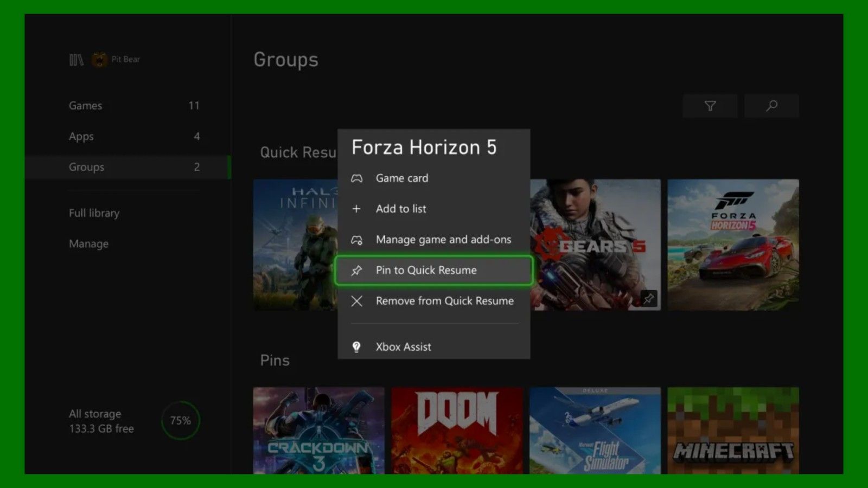Viewport: 868px width, 488px height.
Task: Select the Minecraft tile in Pins
Action: [733, 431]
